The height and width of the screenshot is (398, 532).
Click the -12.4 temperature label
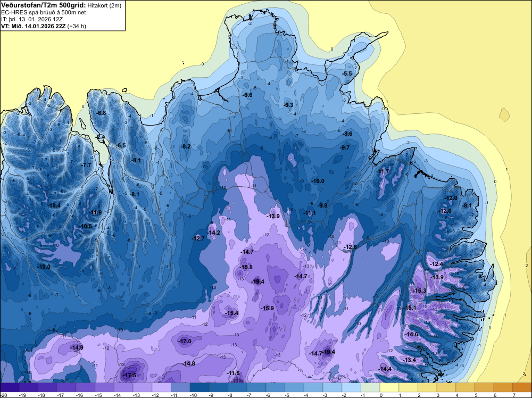click(437, 264)
